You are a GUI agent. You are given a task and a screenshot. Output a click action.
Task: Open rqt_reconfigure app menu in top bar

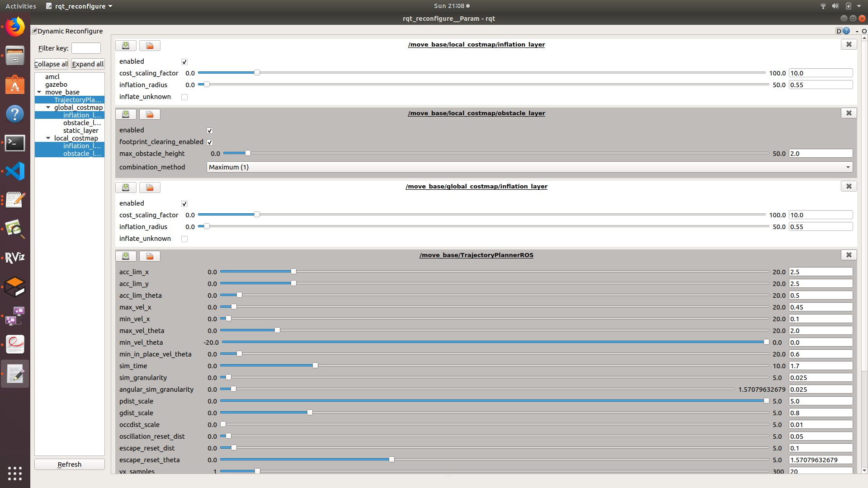[79, 6]
